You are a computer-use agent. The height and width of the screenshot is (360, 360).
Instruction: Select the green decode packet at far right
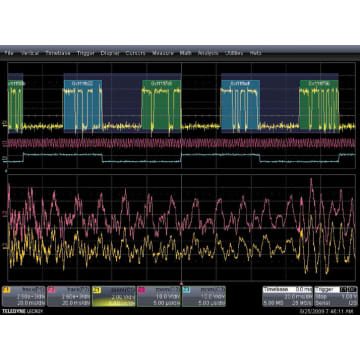coord(319,104)
